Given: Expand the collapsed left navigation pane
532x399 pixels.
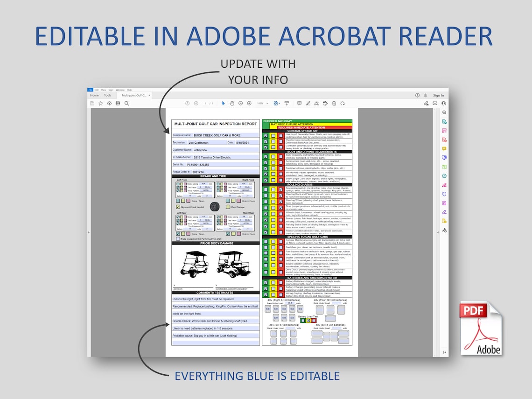Looking at the screenshot, I should click(89, 232).
